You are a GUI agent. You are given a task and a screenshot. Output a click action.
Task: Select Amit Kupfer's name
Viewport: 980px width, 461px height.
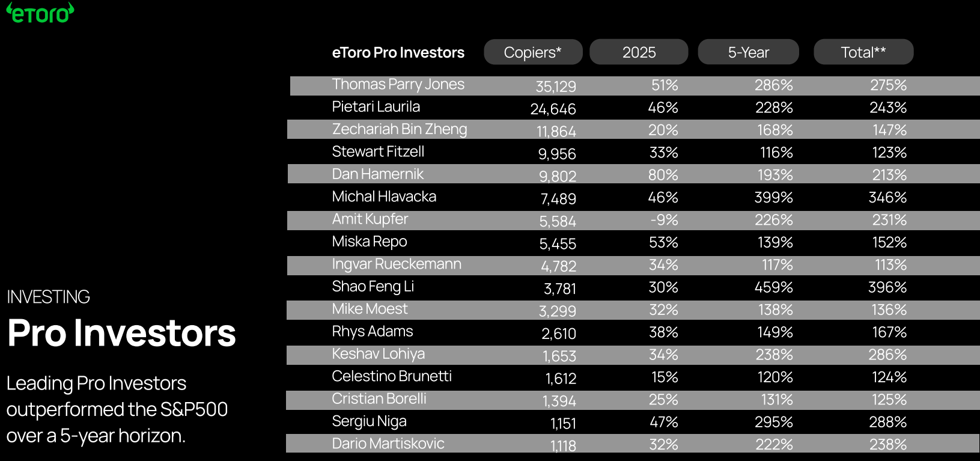[370, 219]
